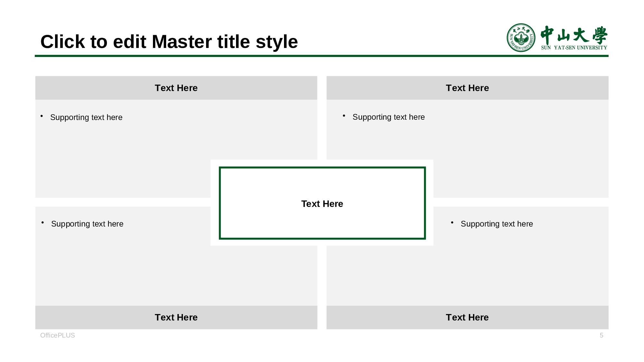Edit the bottom-left "Supporting text here" line
This screenshot has width=644, height=362.
(87, 224)
